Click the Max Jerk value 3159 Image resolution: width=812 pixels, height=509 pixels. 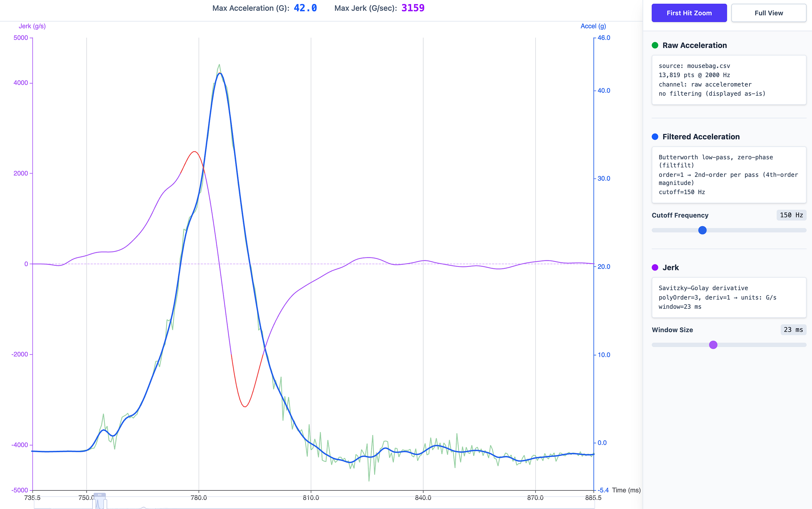(x=413, y=8)
